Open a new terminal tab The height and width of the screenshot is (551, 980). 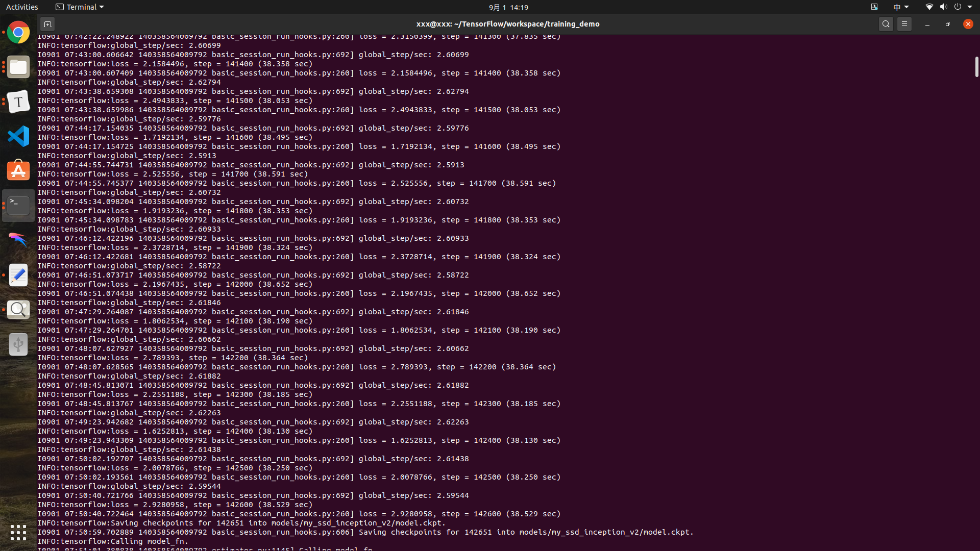point(47,24)
